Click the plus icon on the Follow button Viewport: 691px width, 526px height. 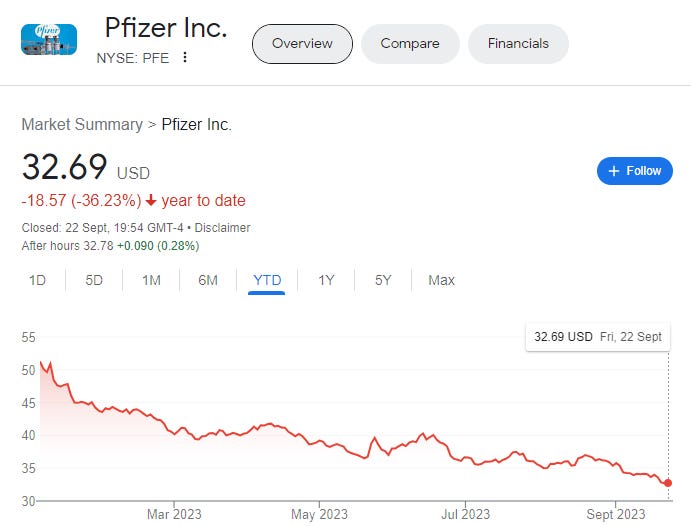pyautogui.click(x=614, y=171)
